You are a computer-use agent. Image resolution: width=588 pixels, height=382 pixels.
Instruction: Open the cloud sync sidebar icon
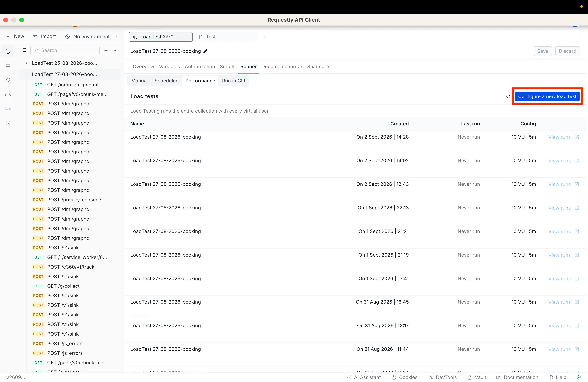click(8, 94)
